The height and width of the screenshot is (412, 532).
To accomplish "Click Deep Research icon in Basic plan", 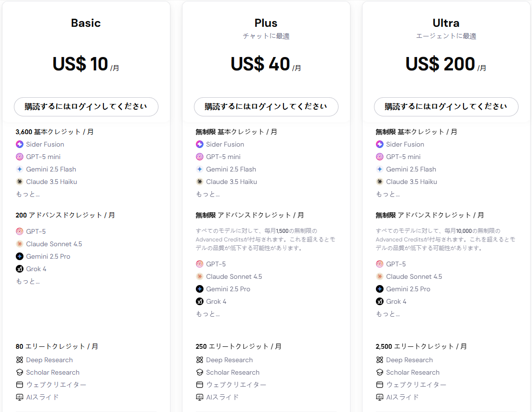I will (20, 360).
